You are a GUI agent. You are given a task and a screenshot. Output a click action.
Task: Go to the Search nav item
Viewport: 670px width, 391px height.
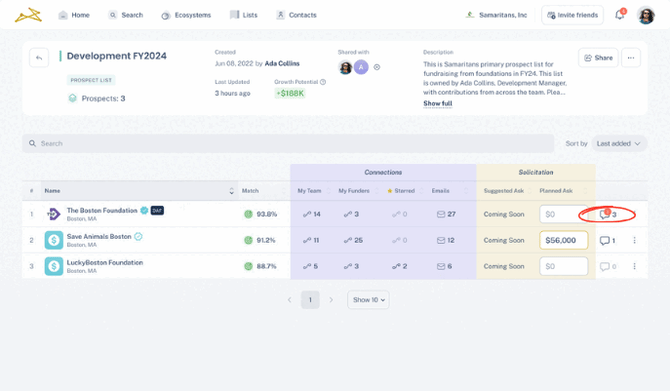126,15
